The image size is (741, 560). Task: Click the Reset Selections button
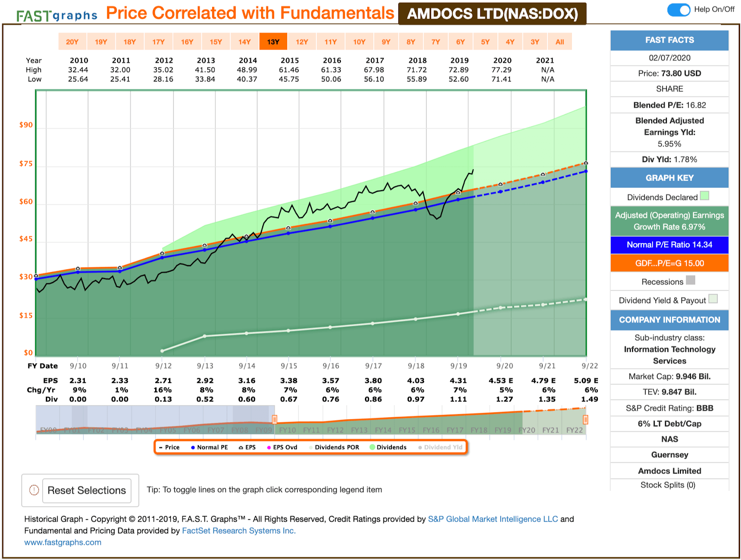pyautogui.click(x=87, y=491)
